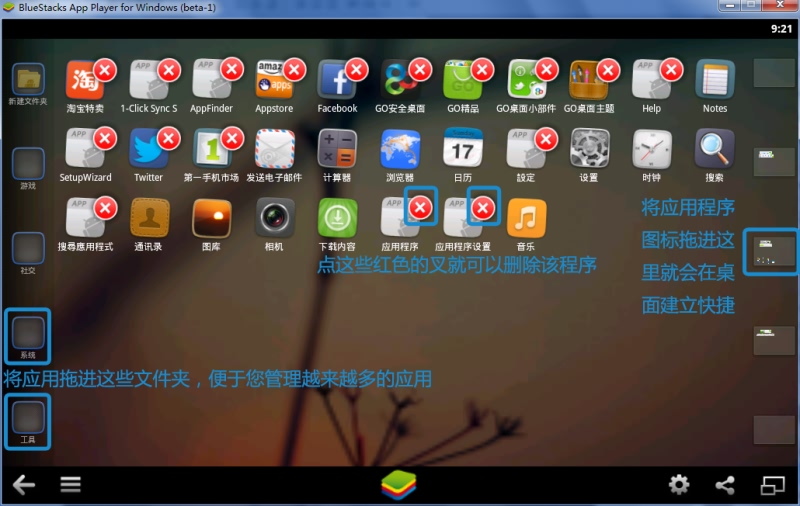Launch the Facebook app
Screen dimensions: 800x506
(337, 80)
